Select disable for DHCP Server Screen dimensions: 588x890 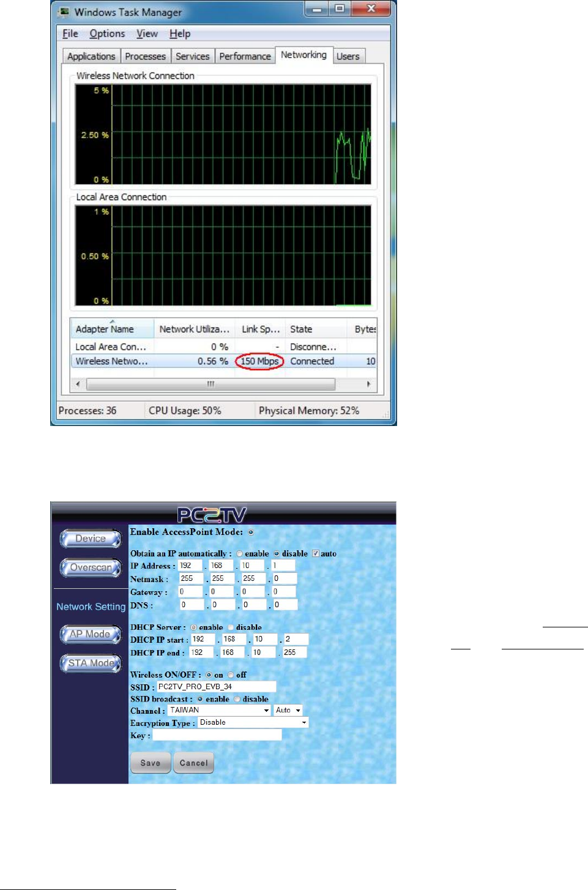[x=231, y=627]
